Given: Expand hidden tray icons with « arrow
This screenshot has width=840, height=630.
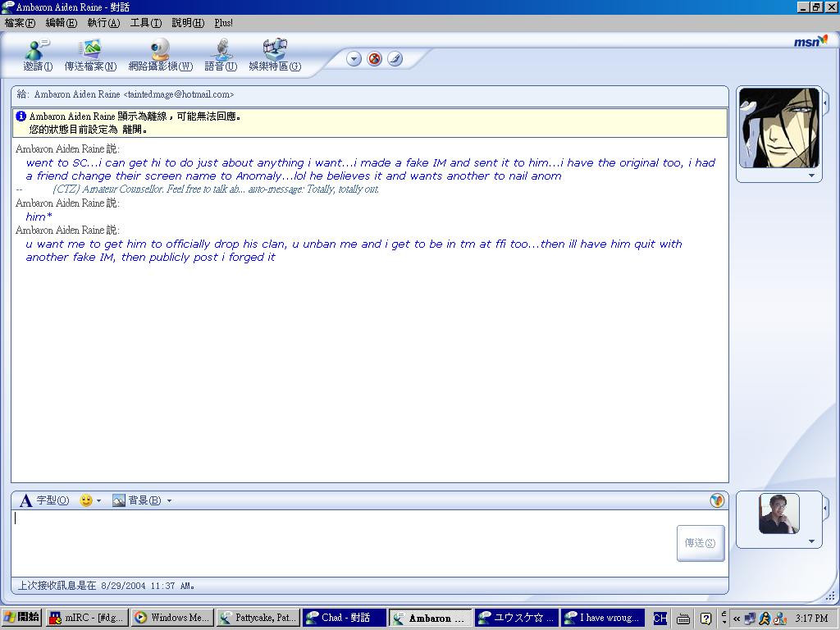Looking at the screenshot, I should [x=737, y=619].
